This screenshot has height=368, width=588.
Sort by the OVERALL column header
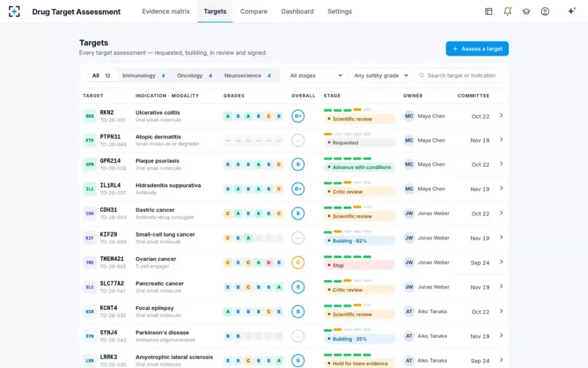click(303, 96)
